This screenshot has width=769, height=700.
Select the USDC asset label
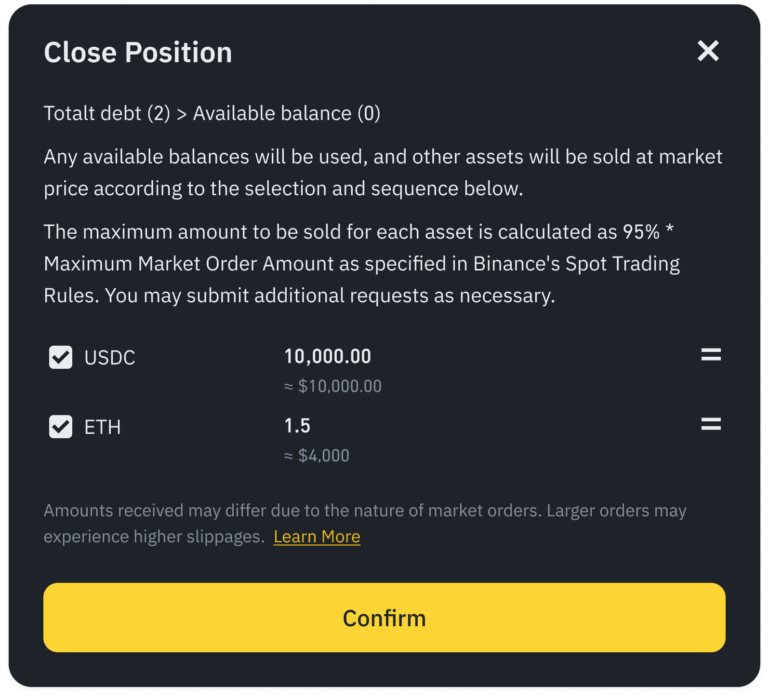pyautogui.click(x=110, y=358)
